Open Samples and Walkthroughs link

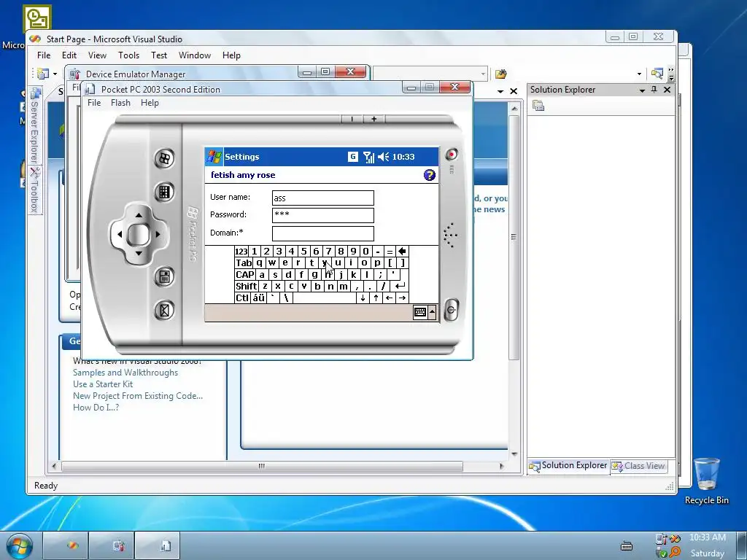tap(125, 373)
